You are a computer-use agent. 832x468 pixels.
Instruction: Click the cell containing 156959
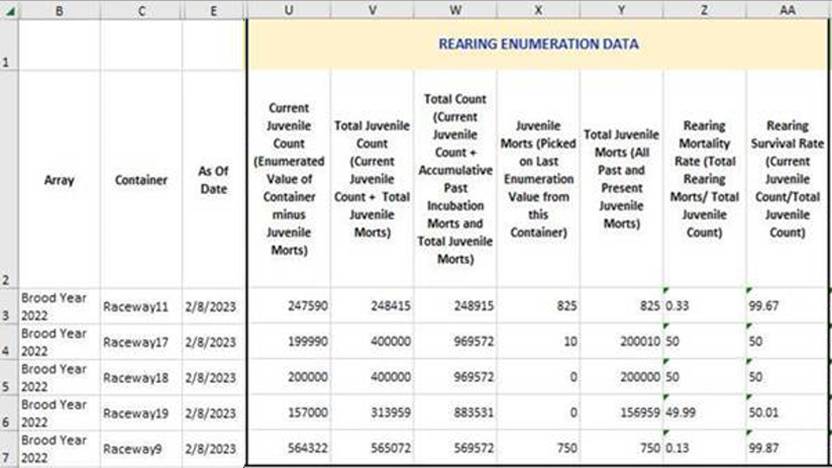coord(621,413)
